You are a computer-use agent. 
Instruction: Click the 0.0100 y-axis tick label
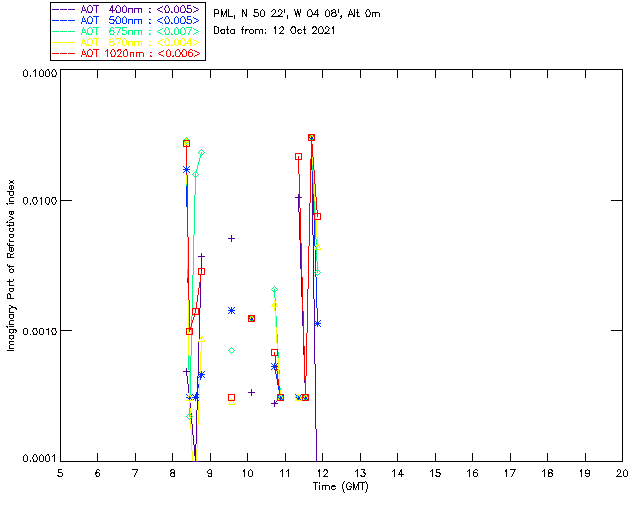tap(40, 200)
